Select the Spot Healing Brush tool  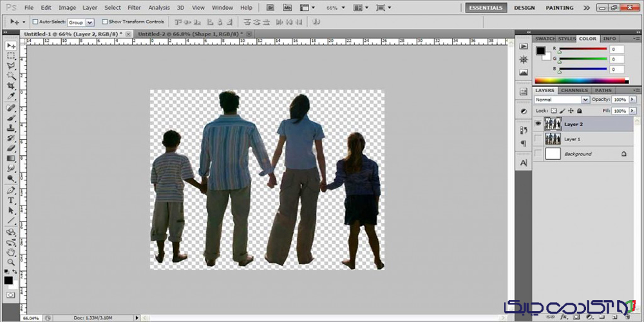point(11,108)
